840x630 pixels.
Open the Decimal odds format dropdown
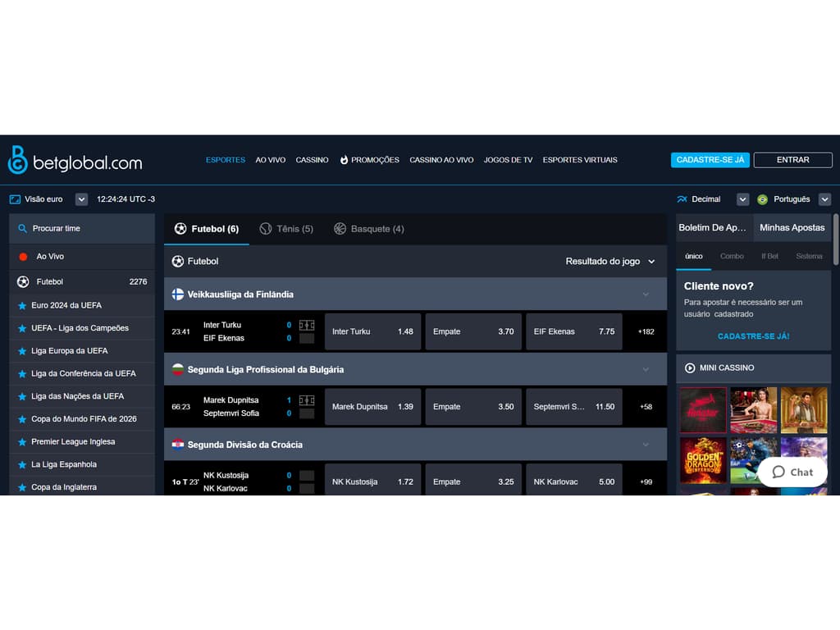click(742, 199)
